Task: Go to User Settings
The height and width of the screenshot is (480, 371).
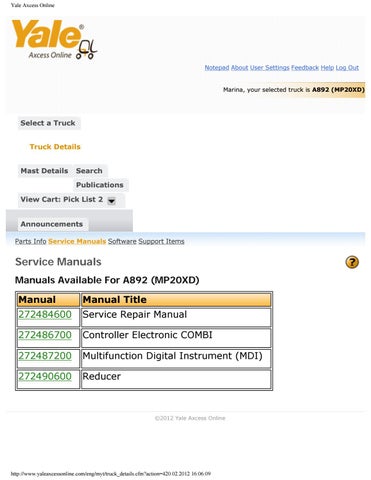Action: [270, 68]
